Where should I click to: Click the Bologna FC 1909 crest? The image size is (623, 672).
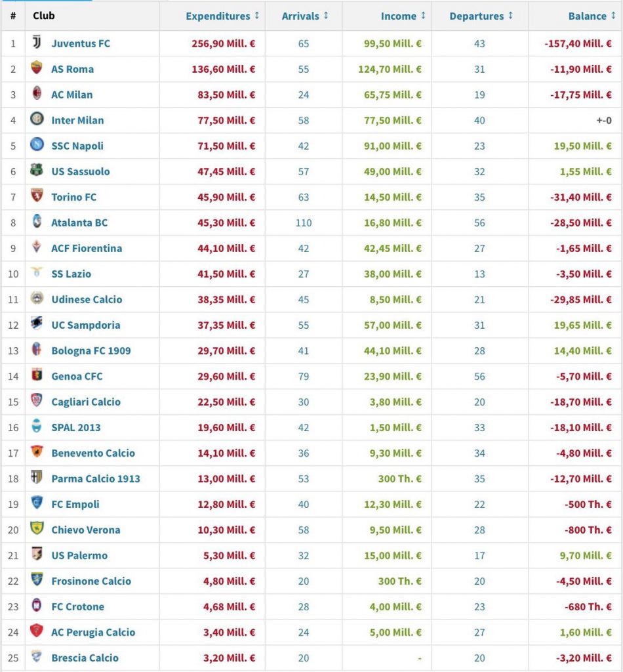37,349
